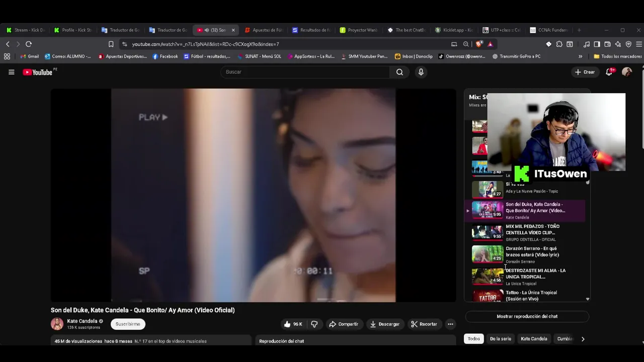Viewport: 644px width, 362px height.
Task: Select the De la serie filter chip
Action: [x=501, y=339]
